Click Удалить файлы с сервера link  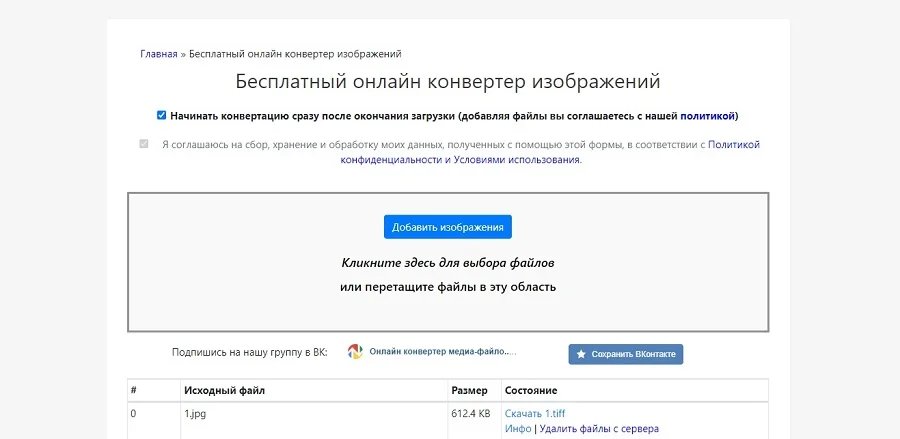click(x=599, y=429)
